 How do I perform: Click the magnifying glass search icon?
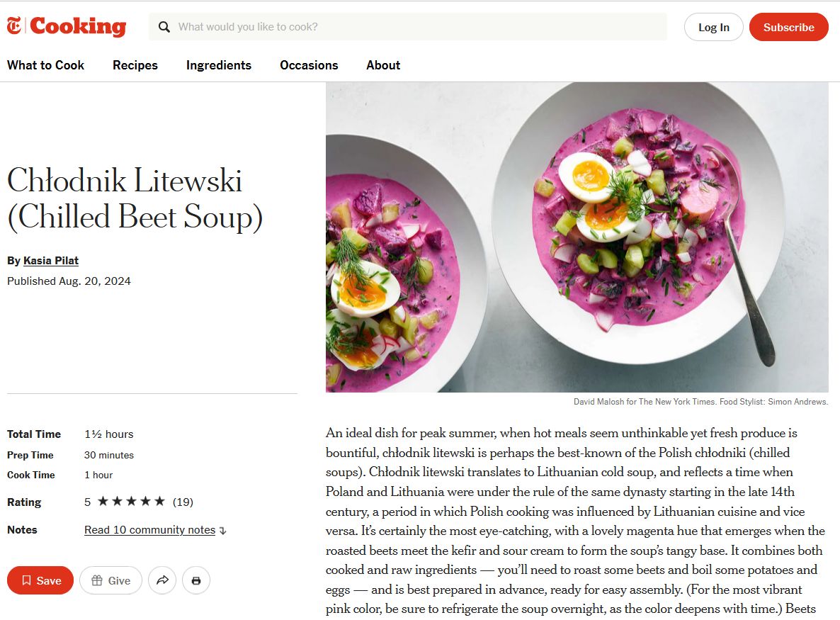(x=164, y=27)
